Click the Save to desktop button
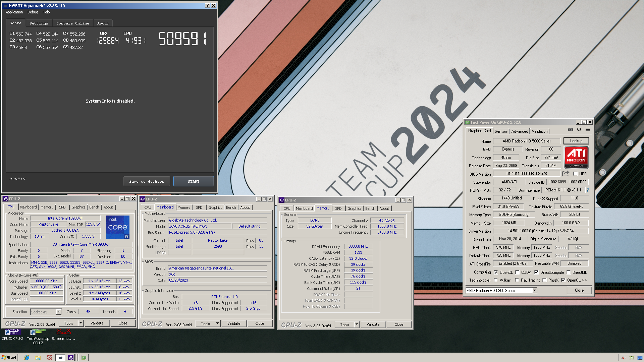644x362 pixels. coord(147,181)
